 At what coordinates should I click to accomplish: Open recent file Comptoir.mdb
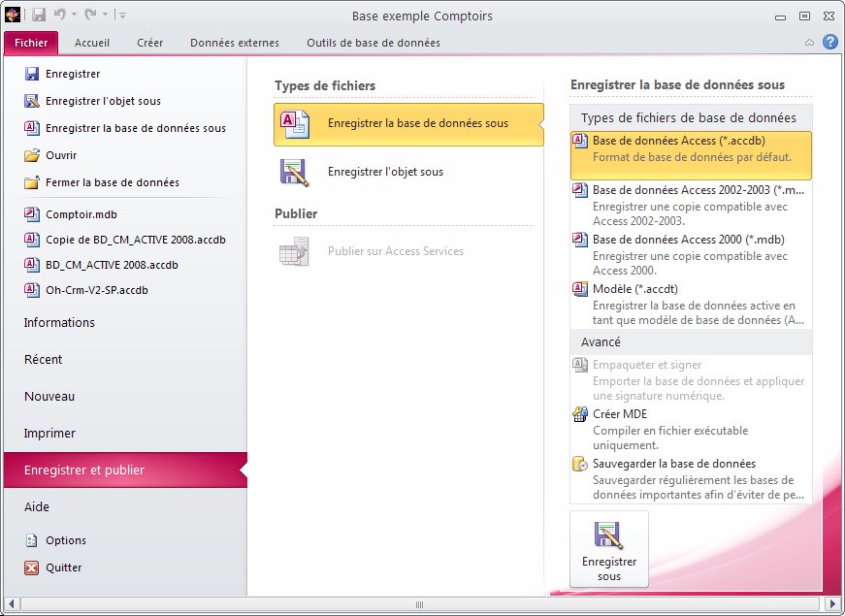pos(81,214)
